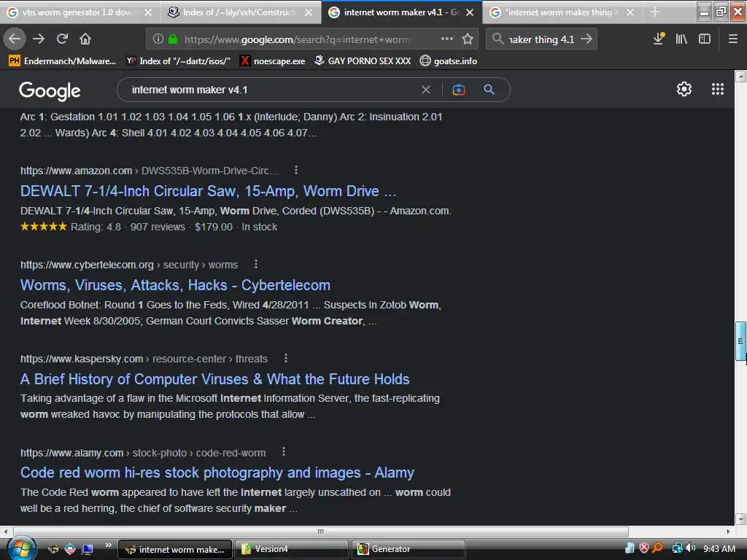Viewport: 747px width, 560px height.
Task: Open the page actions three-dot menu
Action: coord(447,39)
